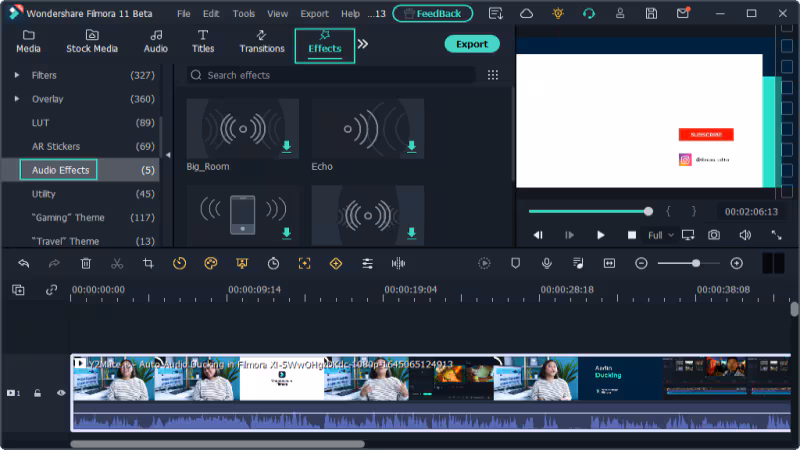The width and height of the screenshot is (800, 450).
Task: Click the fit-to-timeline icon
Action: point(609,263)
